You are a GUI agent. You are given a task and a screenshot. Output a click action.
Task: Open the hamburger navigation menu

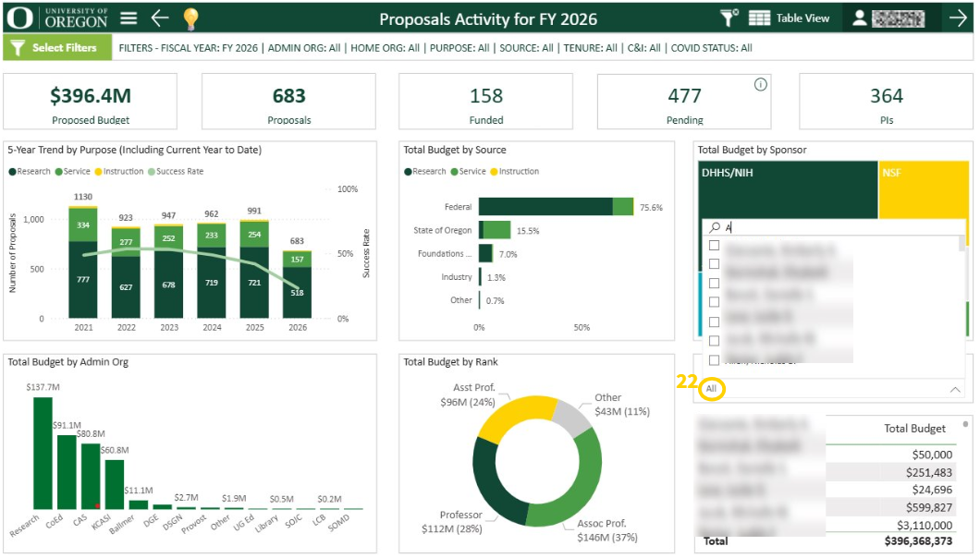tap(129, 18)
